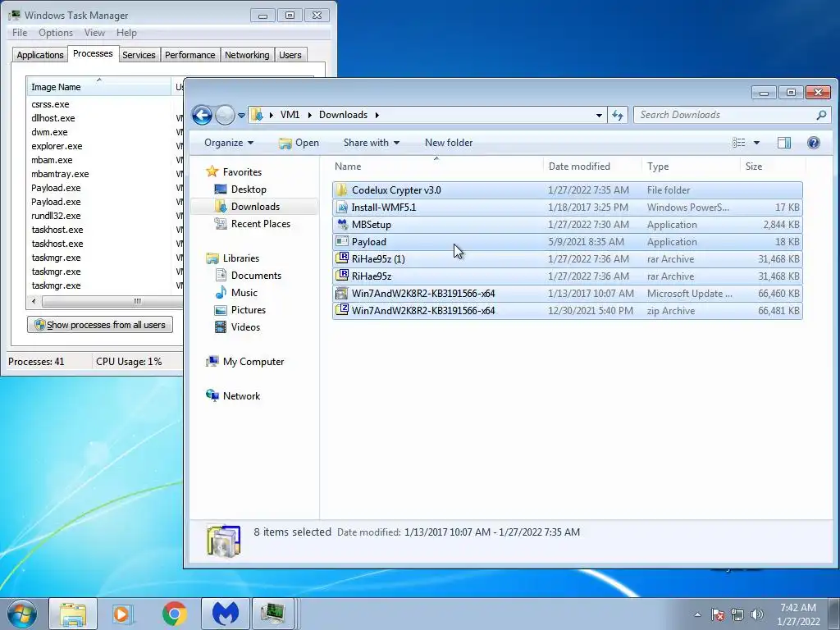Click Malwarebytes icon in taskbar
The height and width of the screenshot is (630, 840).
(226, 614)
